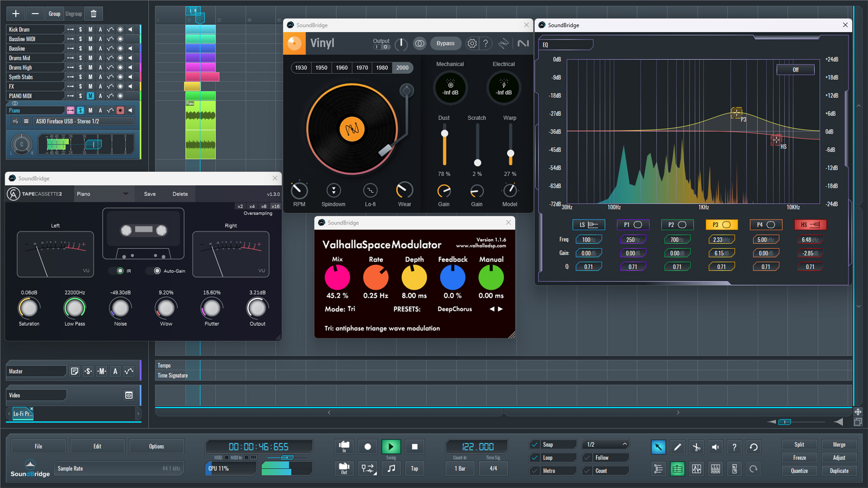
Task: Open ASIO Fireface USB input dropdown
Action: coord(85,121)
